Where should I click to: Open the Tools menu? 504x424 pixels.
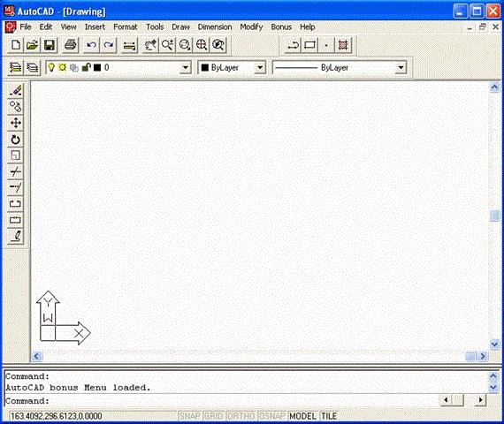155,27
